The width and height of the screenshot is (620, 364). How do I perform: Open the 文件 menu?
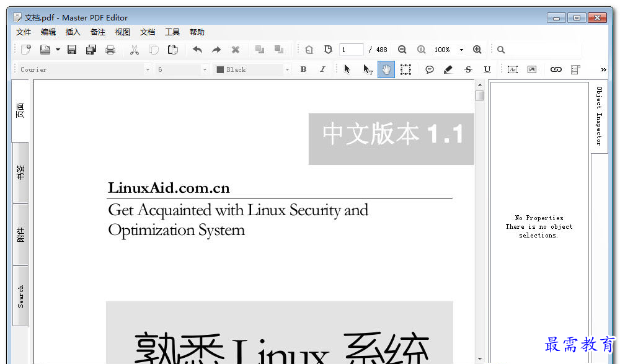click(x=24, y=32)
